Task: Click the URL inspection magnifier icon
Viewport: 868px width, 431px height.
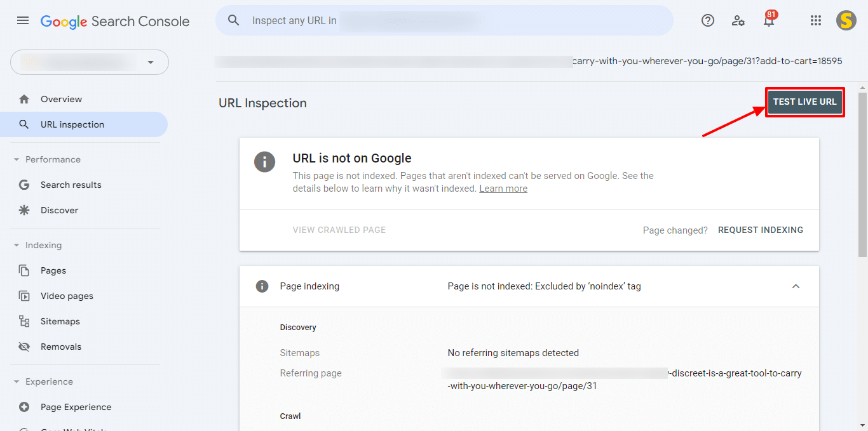Action: [24, 124]
